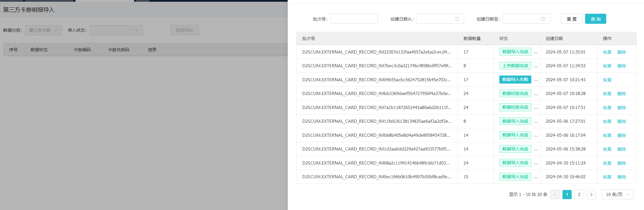Open the 10 条/页 page size dropdown

click(x=617, y=195)
